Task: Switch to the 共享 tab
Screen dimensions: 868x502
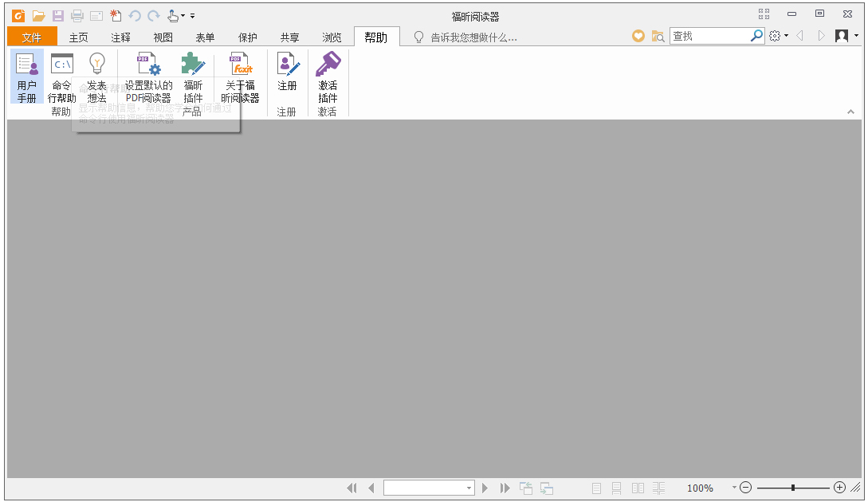Action: click(x=289, y=37)
